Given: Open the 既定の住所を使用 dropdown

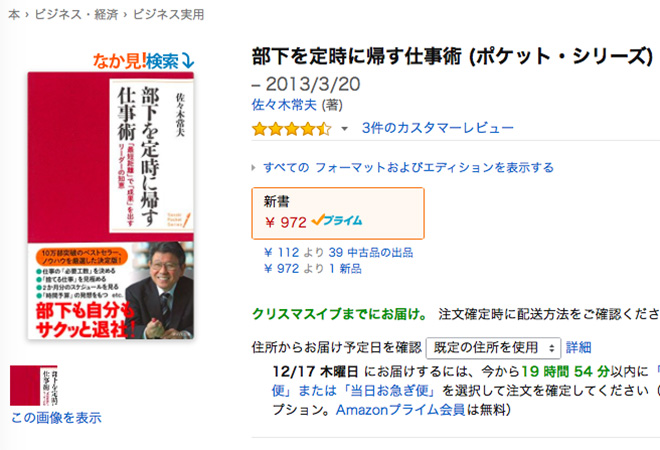Looking at the screenshot, I should pyautogui.click(x=493, y=348).
